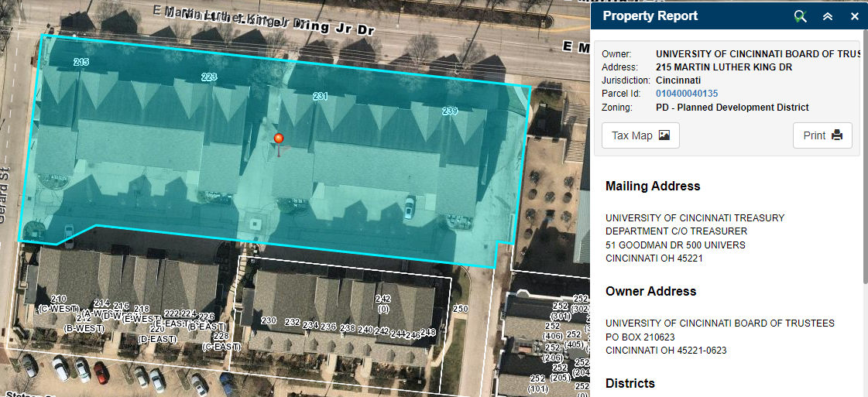Select address label 215 on the map
This screenshot has height=397, width=868.
81,62
